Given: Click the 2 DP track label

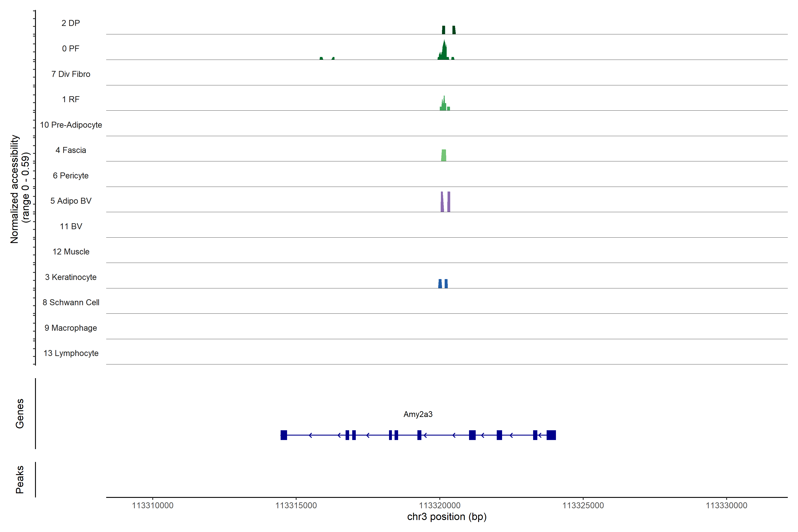Looking at the screenshot, I should [x=70, y=23].
